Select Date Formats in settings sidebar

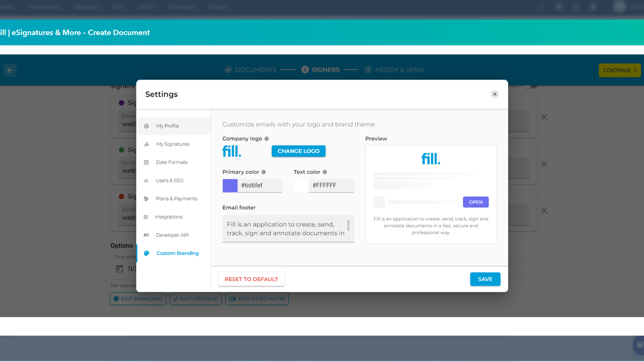click(x=172, y=162)
